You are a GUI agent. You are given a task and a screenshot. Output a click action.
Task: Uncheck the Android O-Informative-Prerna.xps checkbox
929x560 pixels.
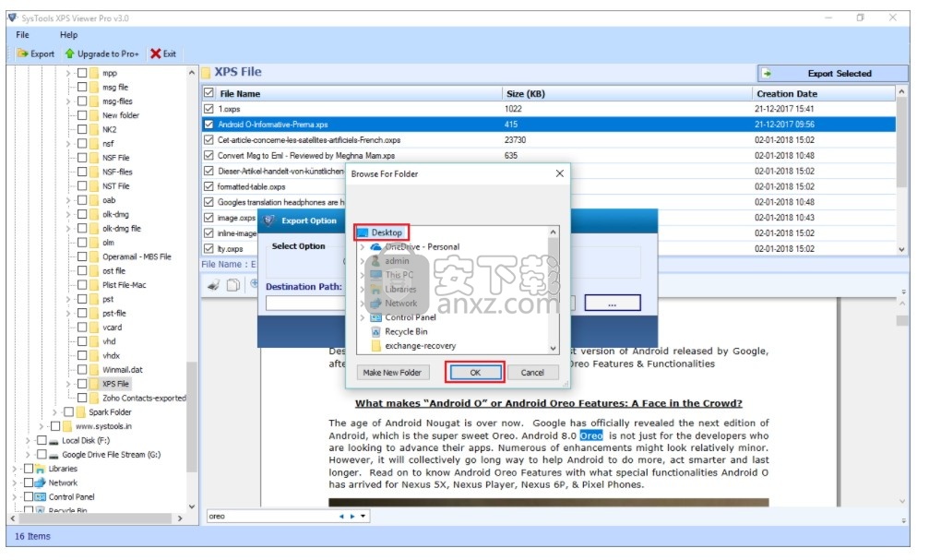[x=208, y=125]
